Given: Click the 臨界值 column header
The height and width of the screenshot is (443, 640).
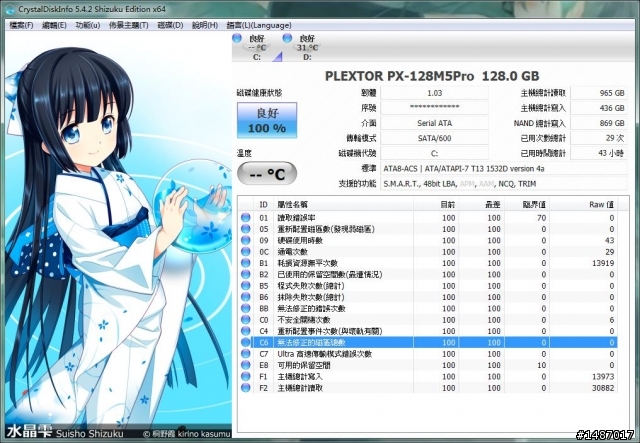Looking at the screenshot, I should point(527,205).
